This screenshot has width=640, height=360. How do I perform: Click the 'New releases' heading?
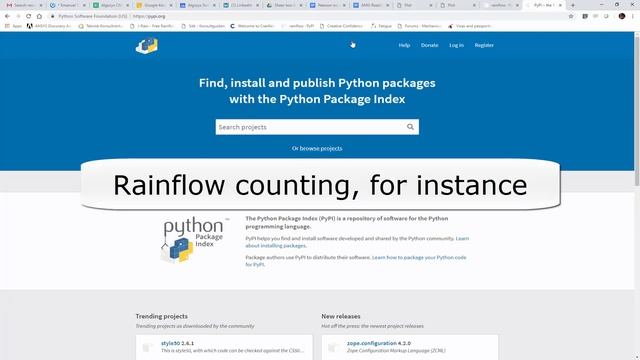pyautogui.click(x=341, y=316)
